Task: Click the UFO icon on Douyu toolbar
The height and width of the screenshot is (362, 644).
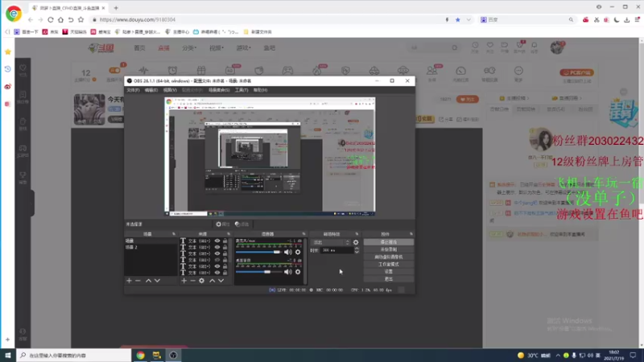Action: 403,71
